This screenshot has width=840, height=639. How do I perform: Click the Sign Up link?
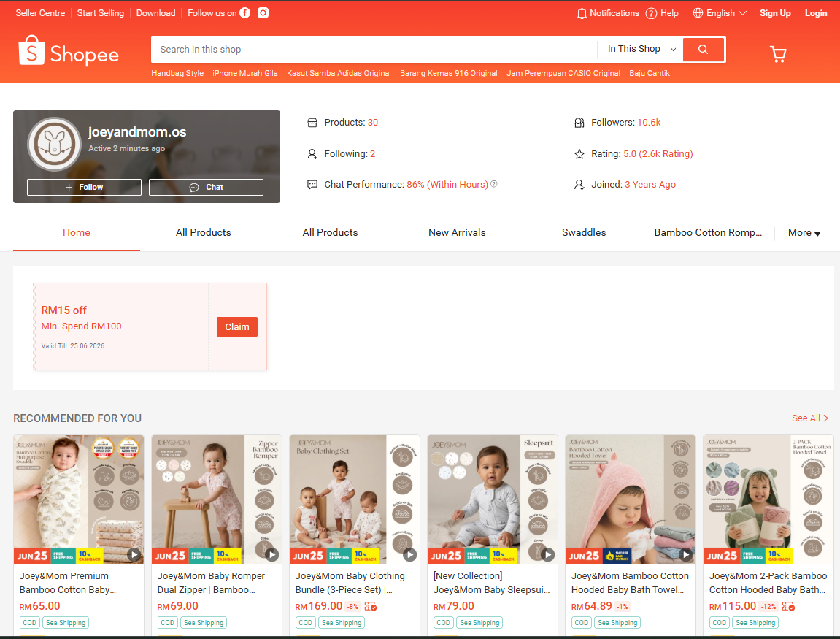(x=774, y=13)
